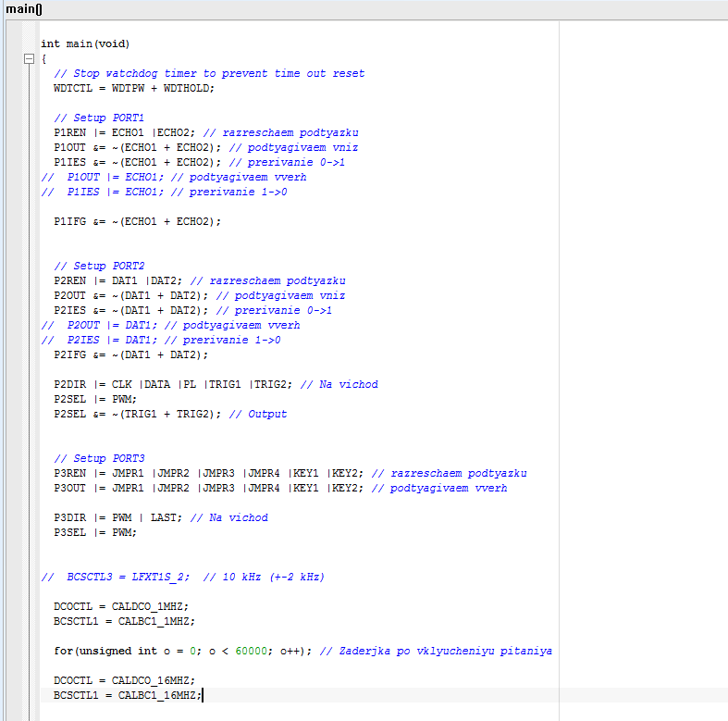Click the line 'P2IES &= ~(DAT1 + DAT2);'
Image resolution: width=728 pixels, height=721 pixels.
(130, 311)
